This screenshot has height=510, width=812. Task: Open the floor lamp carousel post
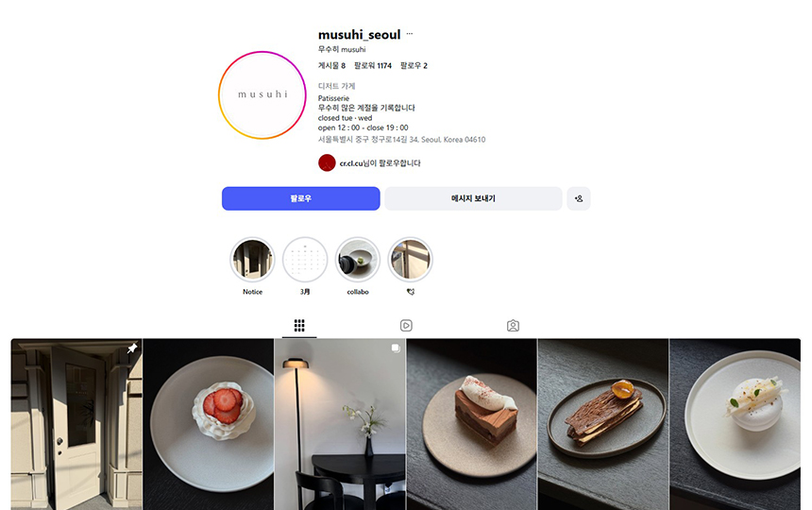tap(340, 424)
